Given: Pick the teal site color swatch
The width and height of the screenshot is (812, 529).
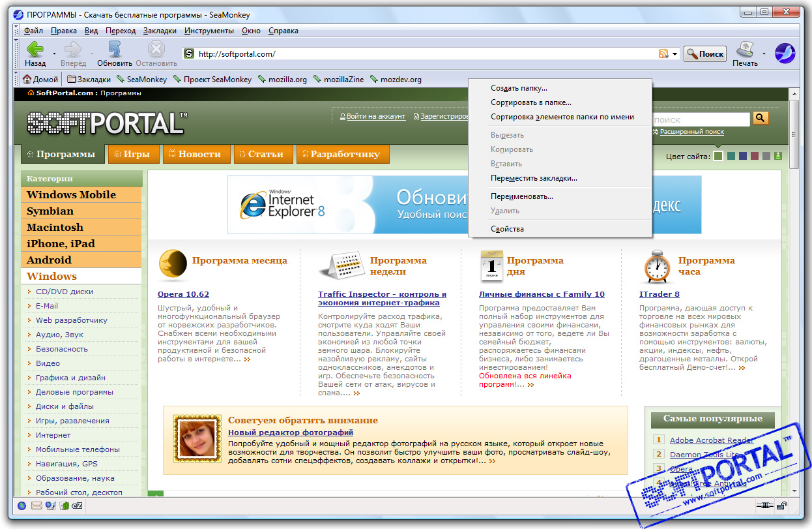Looking at the screenshot, I should pos(731,156).
